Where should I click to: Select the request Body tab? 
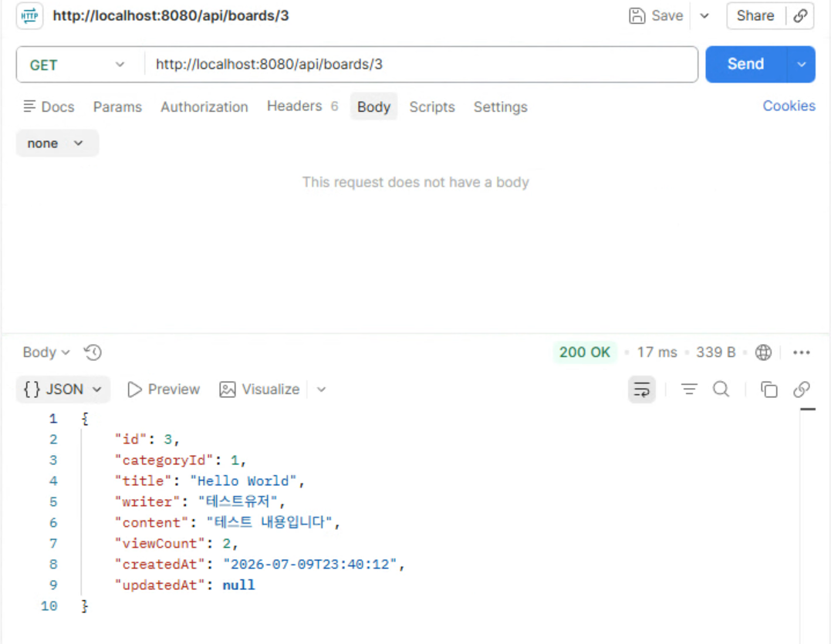point(373,106)
